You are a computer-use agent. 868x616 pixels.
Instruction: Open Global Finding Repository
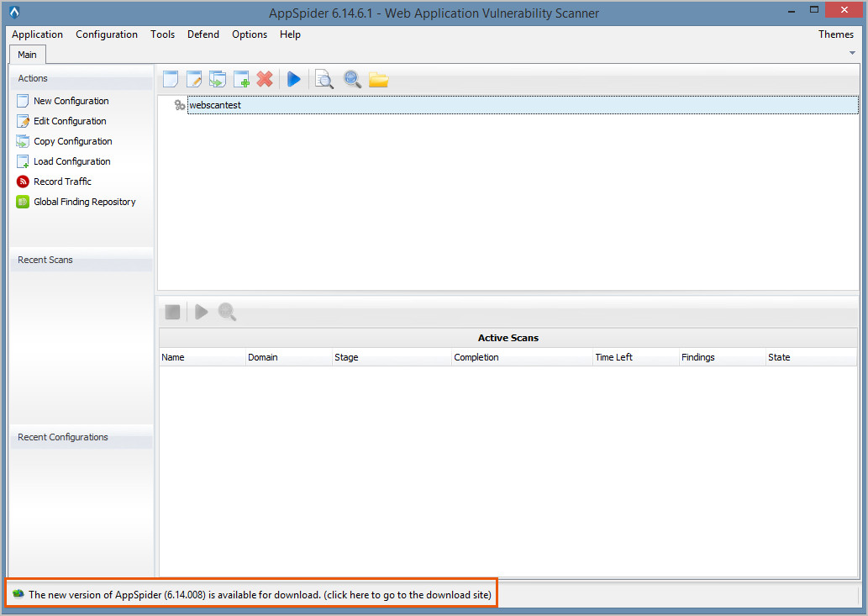(x=84, y=202)
